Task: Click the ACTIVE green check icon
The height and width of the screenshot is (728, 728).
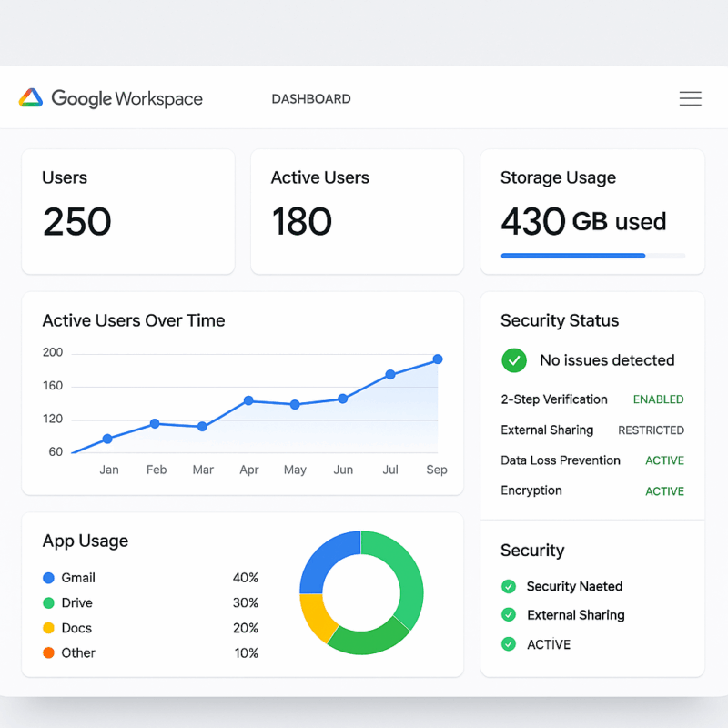Action: click(509, 644)
